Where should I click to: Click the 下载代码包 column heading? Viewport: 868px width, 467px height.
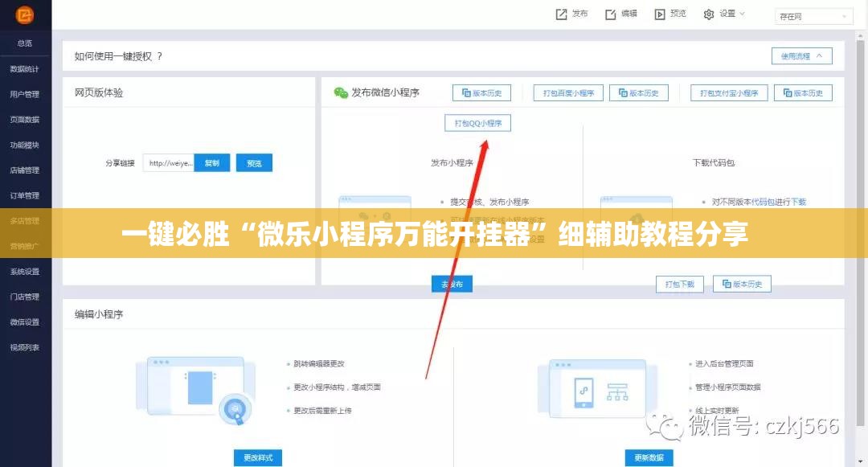pyautogui.click(x=714, y=162)
